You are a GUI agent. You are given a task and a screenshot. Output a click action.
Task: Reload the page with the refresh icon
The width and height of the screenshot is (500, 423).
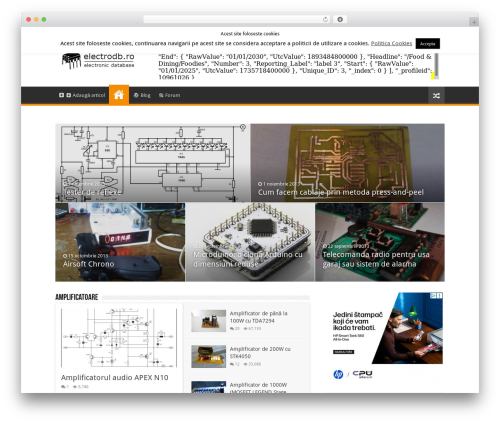(325, 20)
